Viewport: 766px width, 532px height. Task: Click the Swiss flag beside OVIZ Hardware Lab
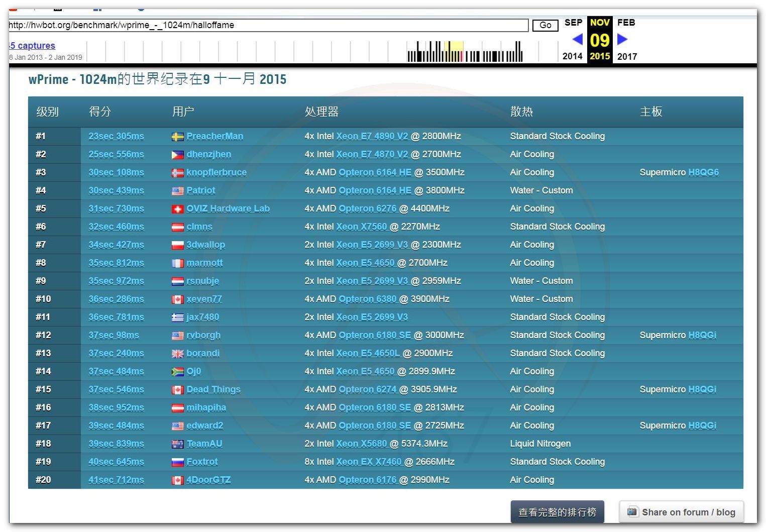coord(177,209)
